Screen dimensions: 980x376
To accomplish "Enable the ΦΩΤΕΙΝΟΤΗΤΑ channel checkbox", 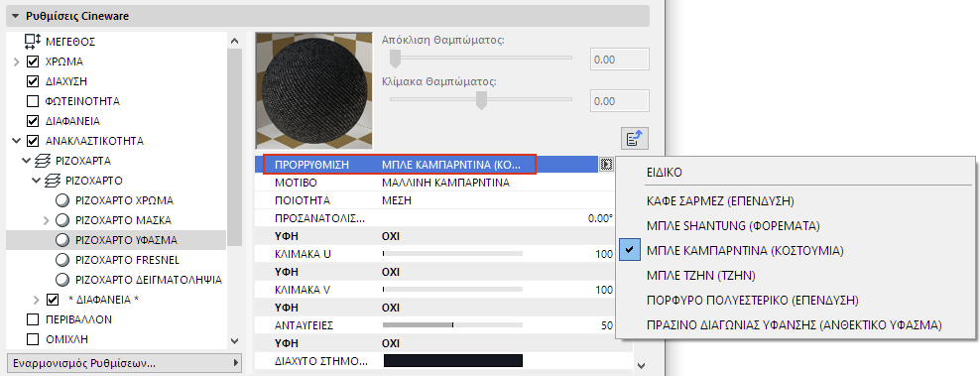I will click(x=33, y=101).
